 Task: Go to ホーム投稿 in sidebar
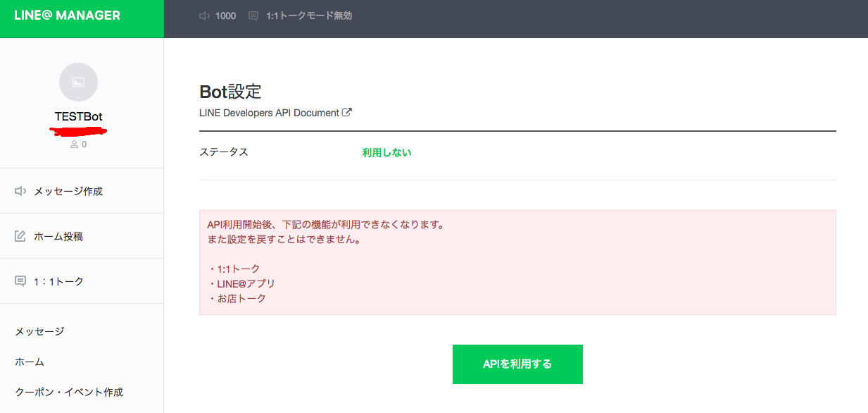(x=58, y=236)
